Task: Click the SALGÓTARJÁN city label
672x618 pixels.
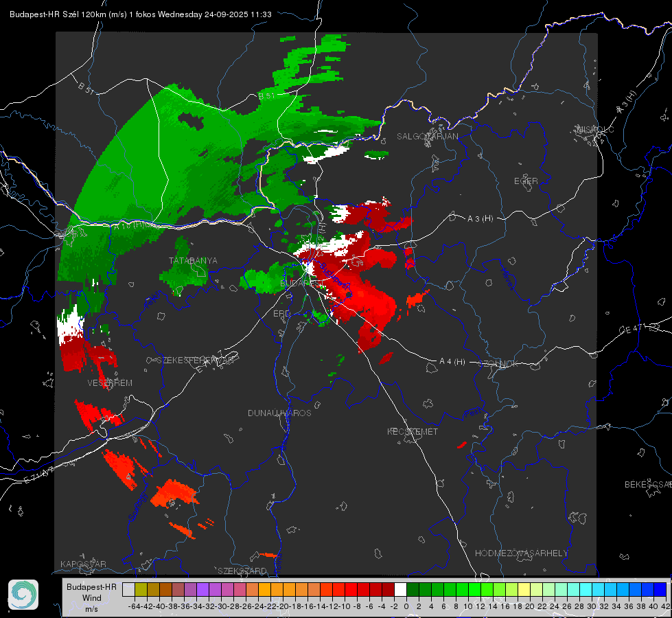Action: [x=427, y=137]
